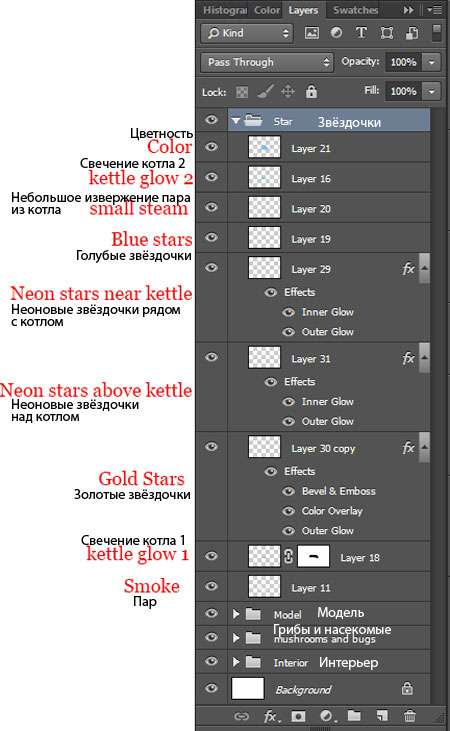Toggle the layer filtering switch

coord(436,33)
